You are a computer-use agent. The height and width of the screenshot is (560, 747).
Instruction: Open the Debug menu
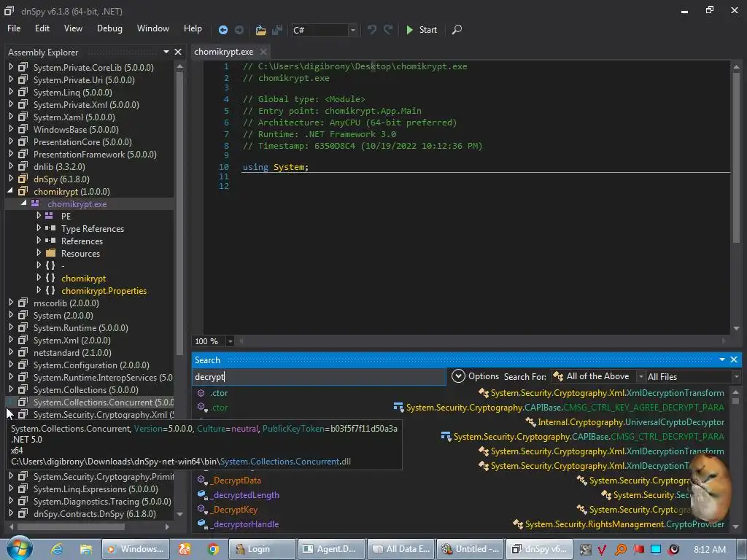109,28
